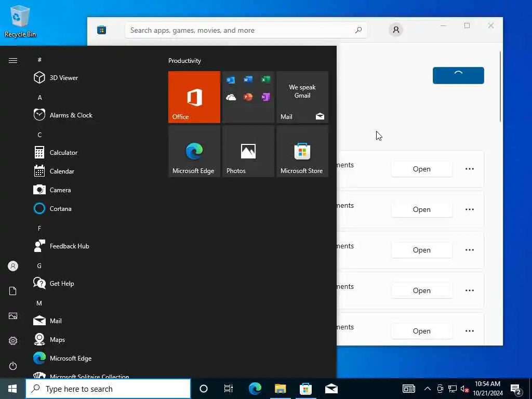Open the Photos tile
This screenshot has width=532, height=399.
pyautogui.click(x=248, y=151)
